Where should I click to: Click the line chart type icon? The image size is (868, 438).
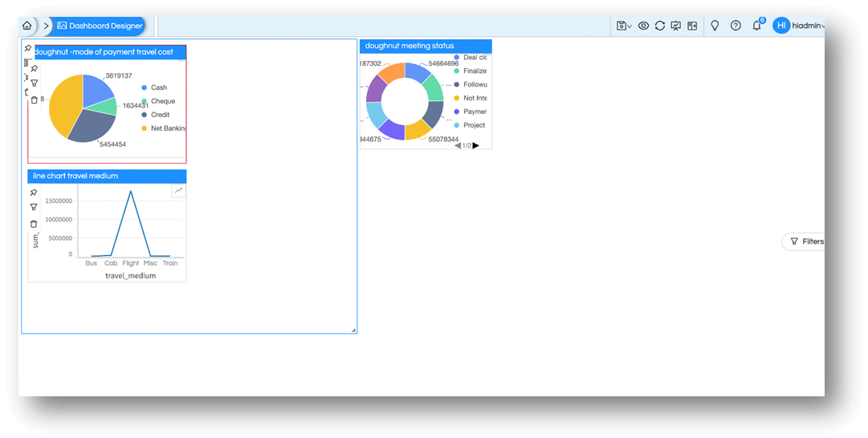pos(178,190)
